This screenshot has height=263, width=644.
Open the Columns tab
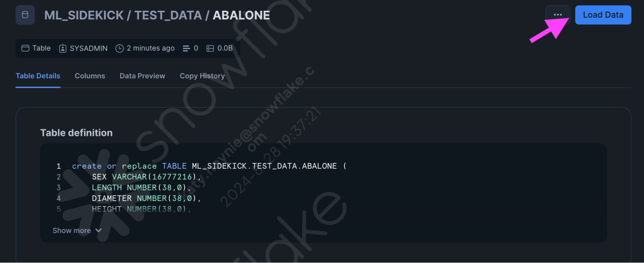coord(90,76)
